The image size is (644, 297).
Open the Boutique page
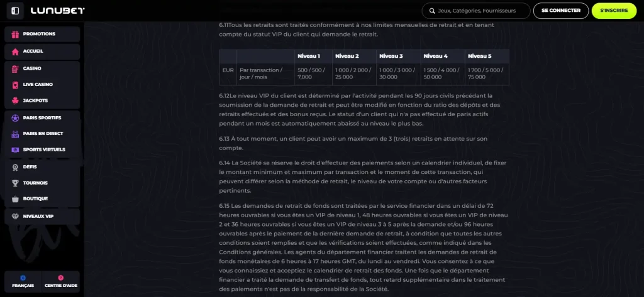pyautogui.click(x=42, y=199)
